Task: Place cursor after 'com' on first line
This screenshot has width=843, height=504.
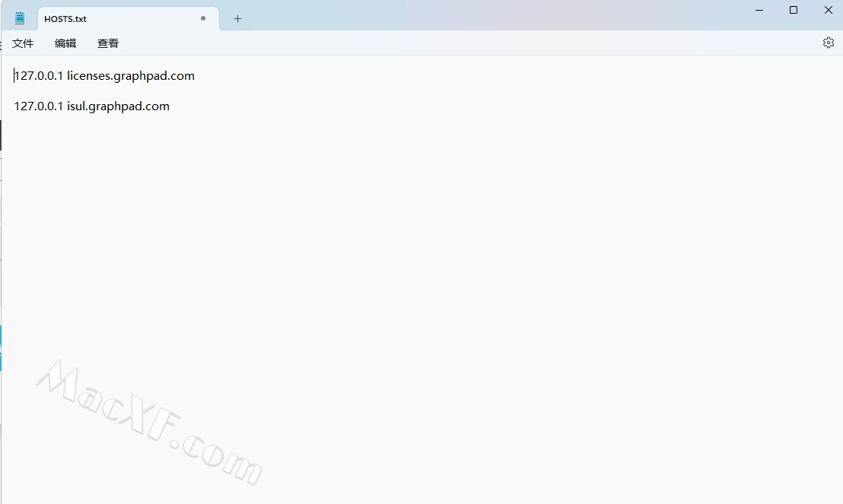Action: point(196,76)
